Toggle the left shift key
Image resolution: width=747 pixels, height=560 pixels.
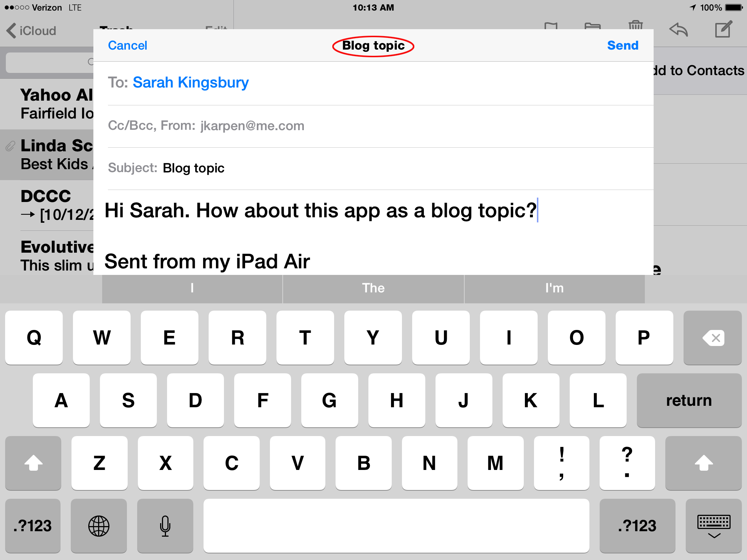tap(33, 463)
